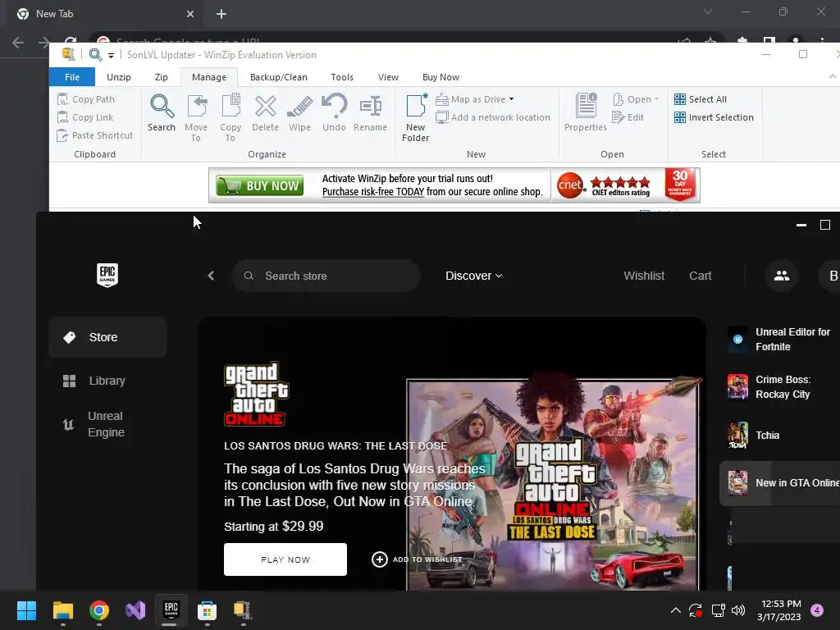Screen dimensions: 840x630
Task: Open File Explorer from the taskbar
Action: 62,610
